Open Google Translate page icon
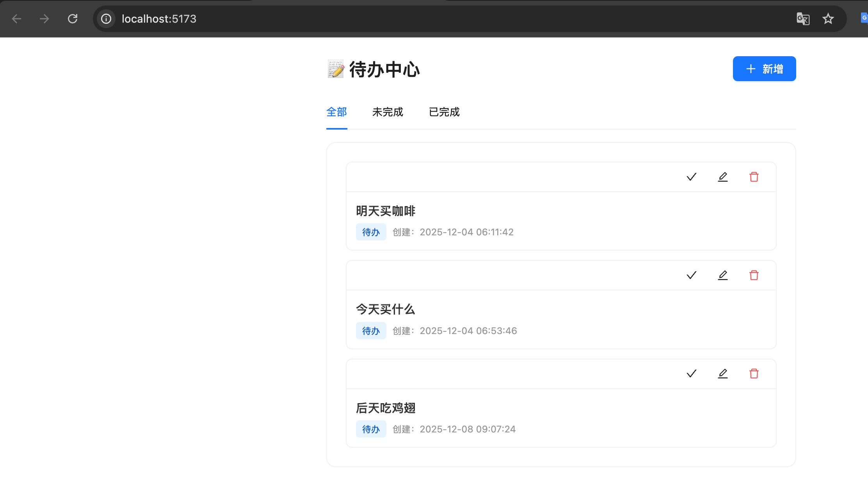This screenshot has width=868, height=498. click(x=803, y=19)
